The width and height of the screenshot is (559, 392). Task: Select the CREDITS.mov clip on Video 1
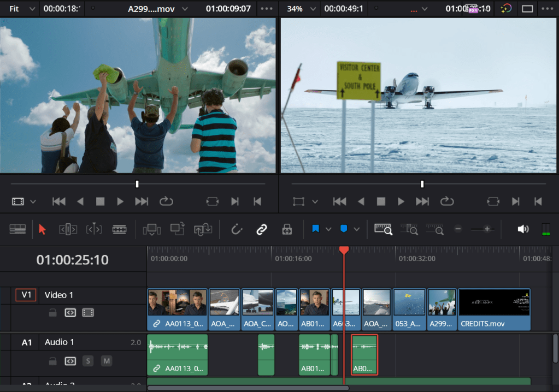click(494, 310)
